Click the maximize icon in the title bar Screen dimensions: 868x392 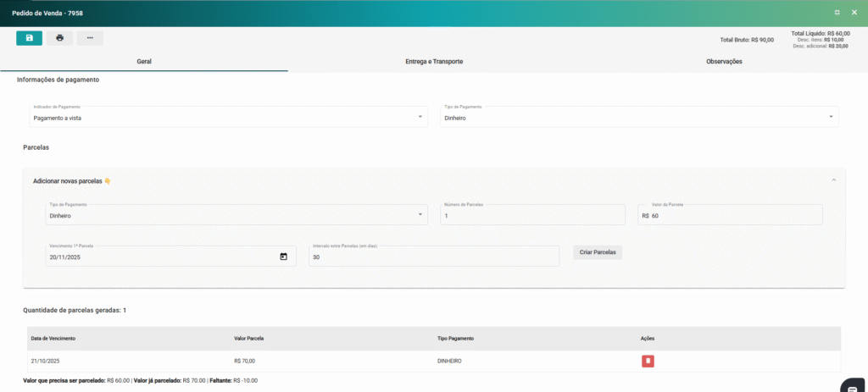point(837,13)
